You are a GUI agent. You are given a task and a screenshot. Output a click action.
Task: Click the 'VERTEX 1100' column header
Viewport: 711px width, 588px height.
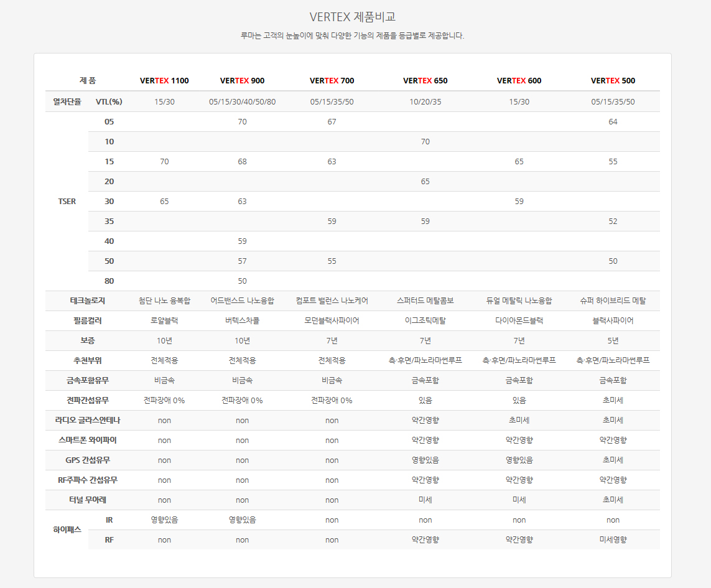point(164,80)
